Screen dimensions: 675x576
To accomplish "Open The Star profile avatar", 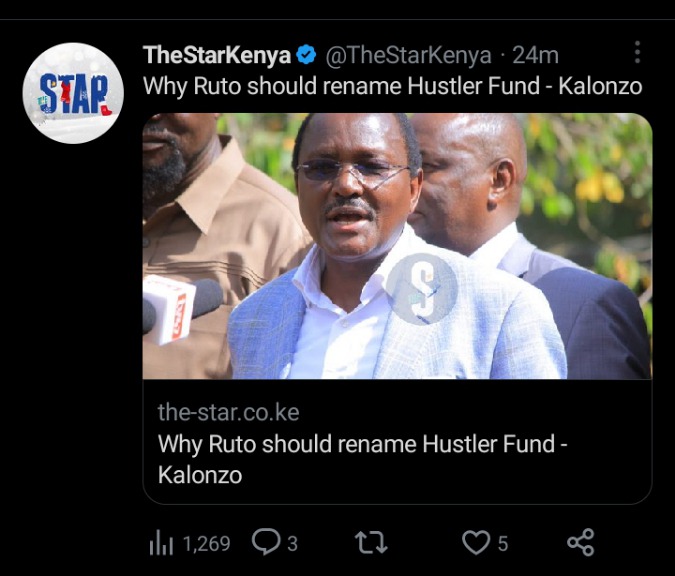I will coord(73,93).
